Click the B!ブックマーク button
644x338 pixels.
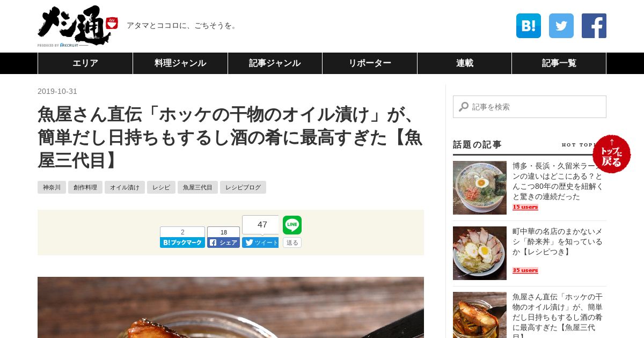tap(182, 243)
